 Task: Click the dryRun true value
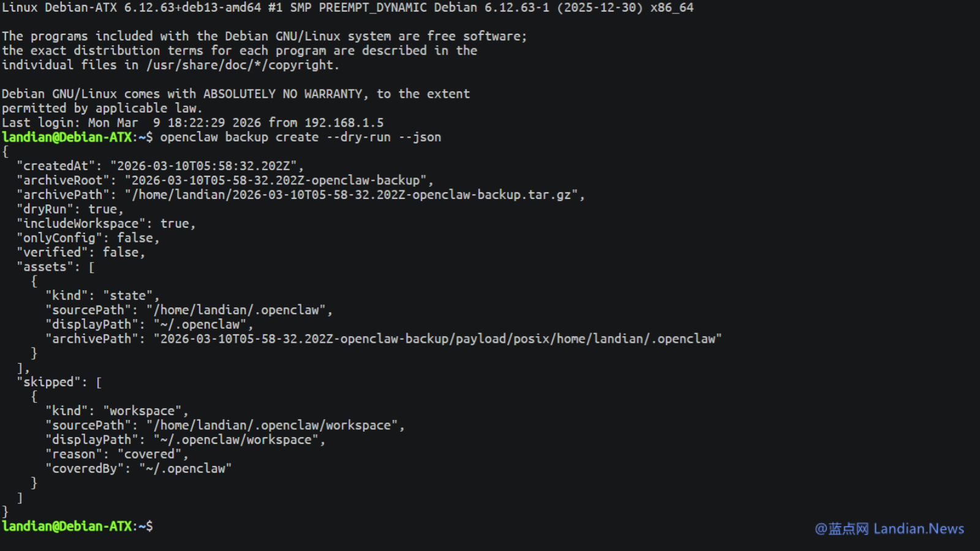coord(102,209)
